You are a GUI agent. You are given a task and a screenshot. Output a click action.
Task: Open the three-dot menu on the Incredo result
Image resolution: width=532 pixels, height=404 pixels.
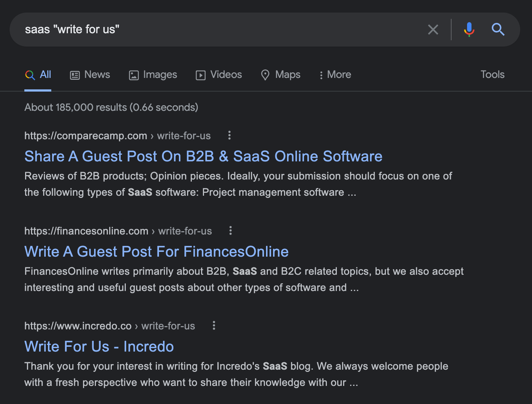coord(214,326)
